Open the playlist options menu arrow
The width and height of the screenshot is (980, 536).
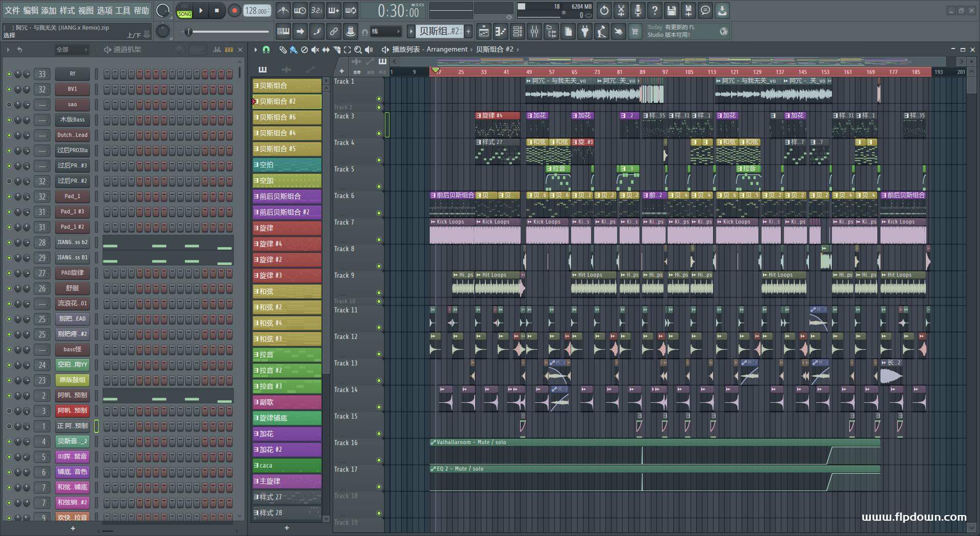tap(256, 50)
